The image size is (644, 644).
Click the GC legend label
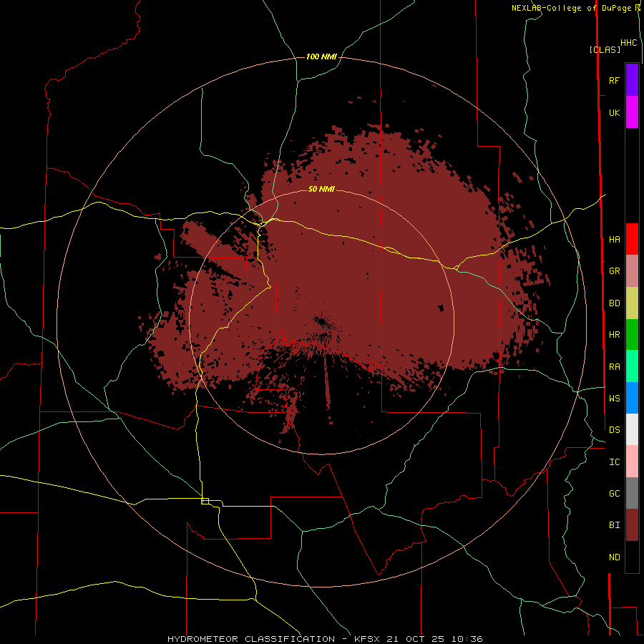(x=614, y=494)
